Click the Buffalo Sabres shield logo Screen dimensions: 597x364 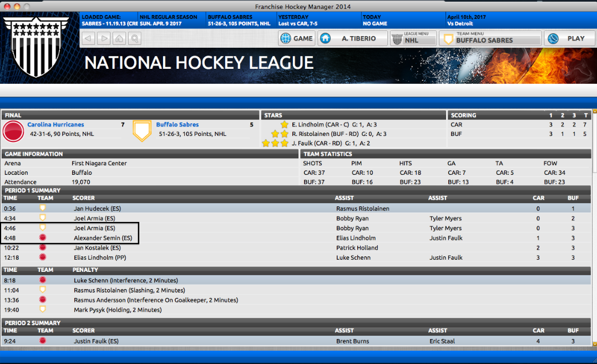tap(142, 132)
